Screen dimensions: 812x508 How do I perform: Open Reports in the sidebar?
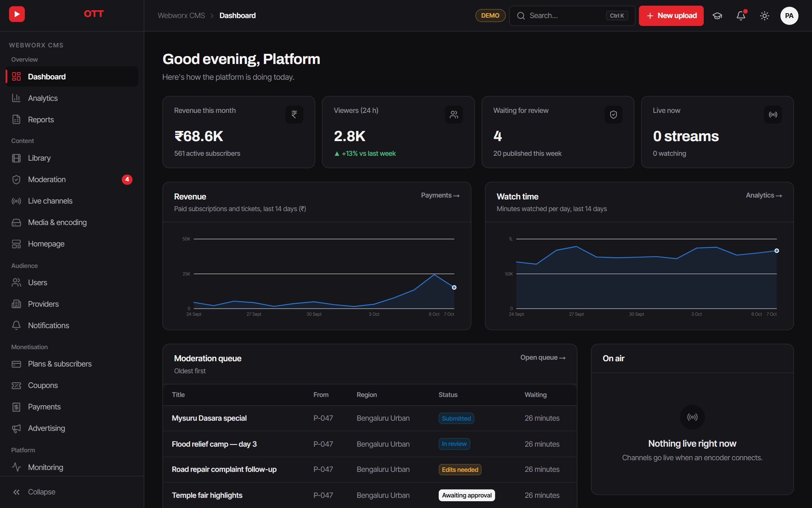(x=72, y=120)
